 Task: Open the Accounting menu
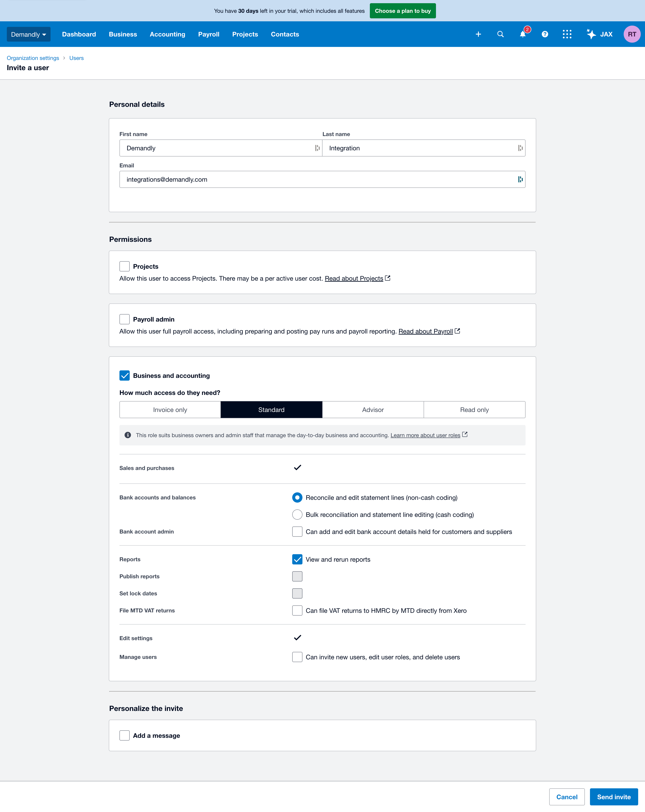click(x=167, y=34)
